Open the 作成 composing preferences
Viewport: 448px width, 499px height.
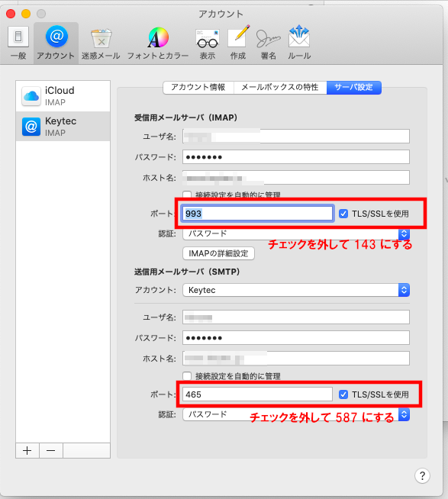[x=238, y=43]
